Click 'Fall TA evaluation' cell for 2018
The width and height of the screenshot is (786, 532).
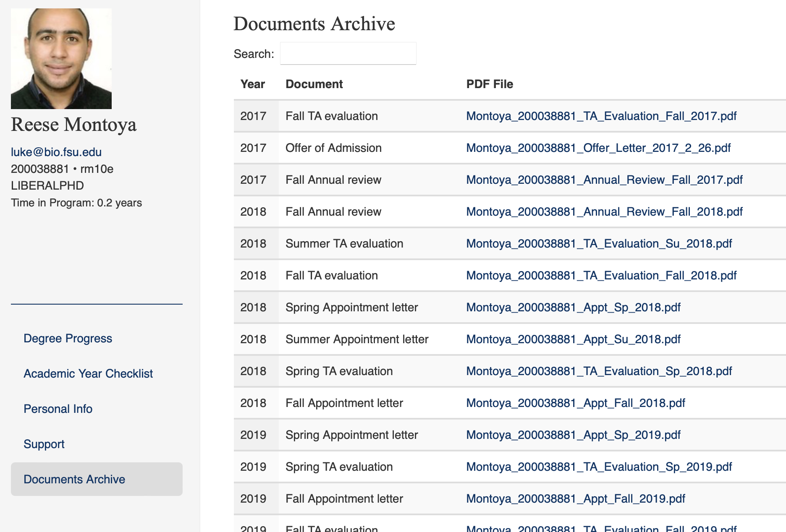[x=332, y=275]
